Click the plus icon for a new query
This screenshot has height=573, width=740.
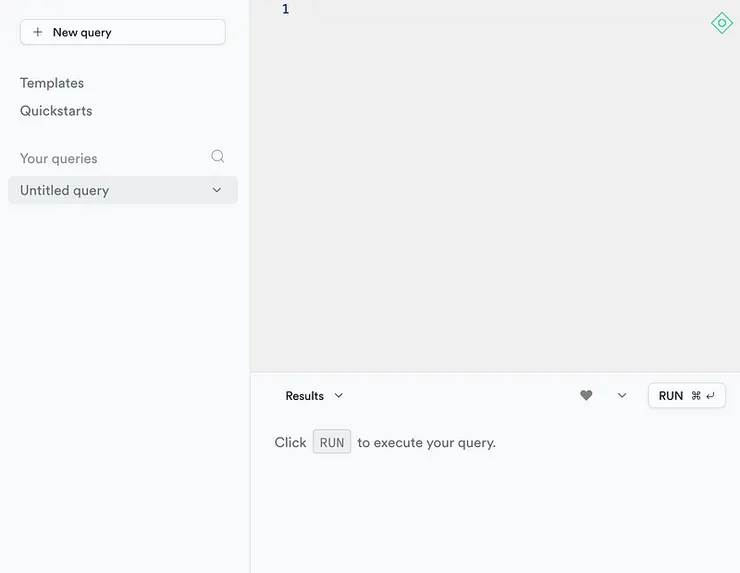[x=38, y=32]
